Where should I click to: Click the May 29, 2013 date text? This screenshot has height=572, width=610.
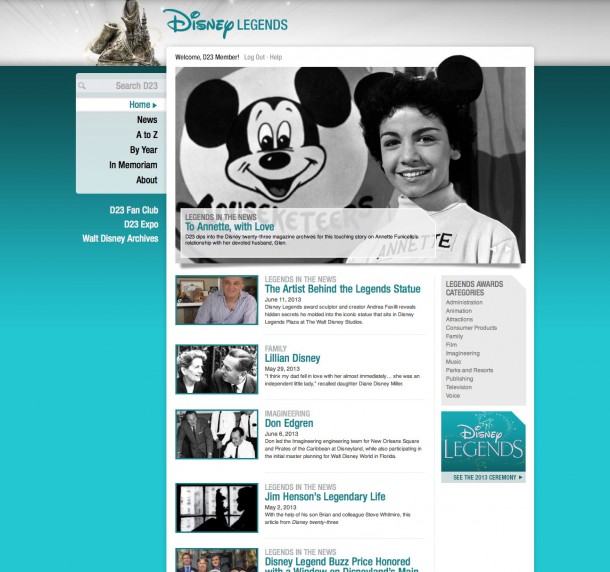tap(282, 369)
